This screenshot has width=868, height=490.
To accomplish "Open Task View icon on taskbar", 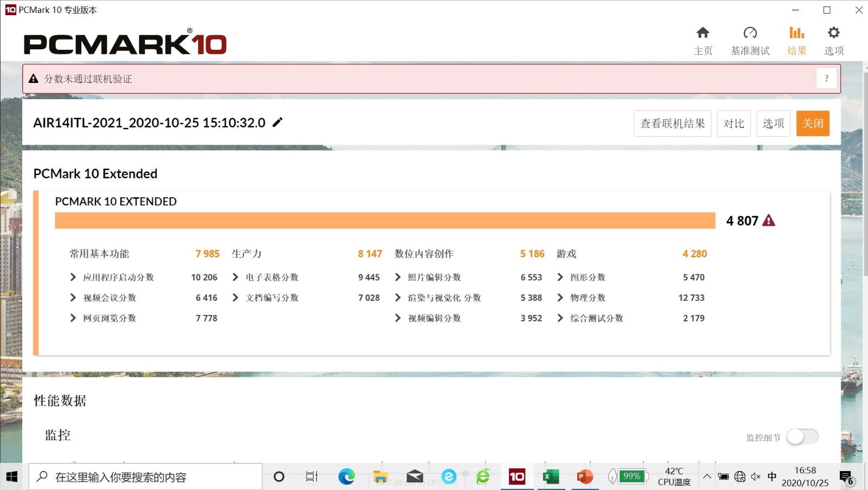I will pos(311,477).
